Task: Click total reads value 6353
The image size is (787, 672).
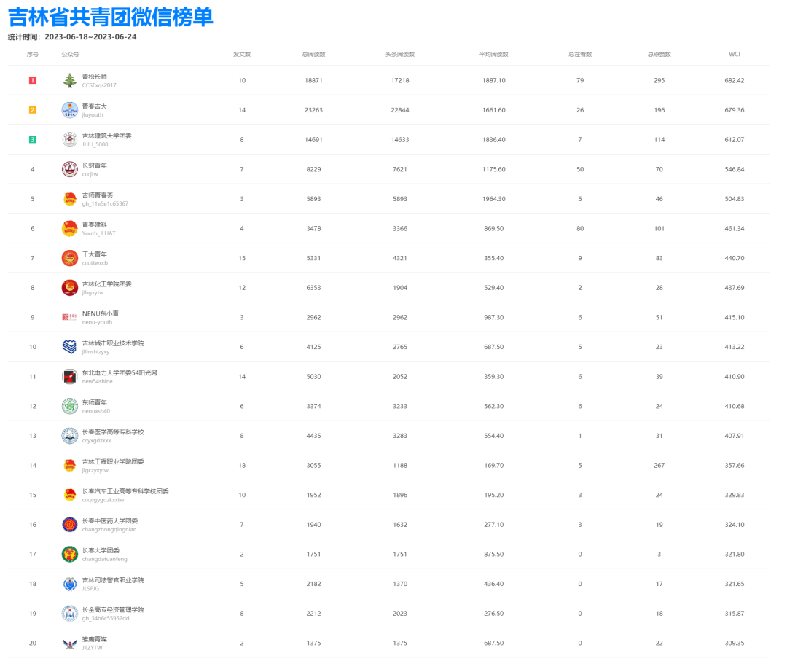Action: 313,288
